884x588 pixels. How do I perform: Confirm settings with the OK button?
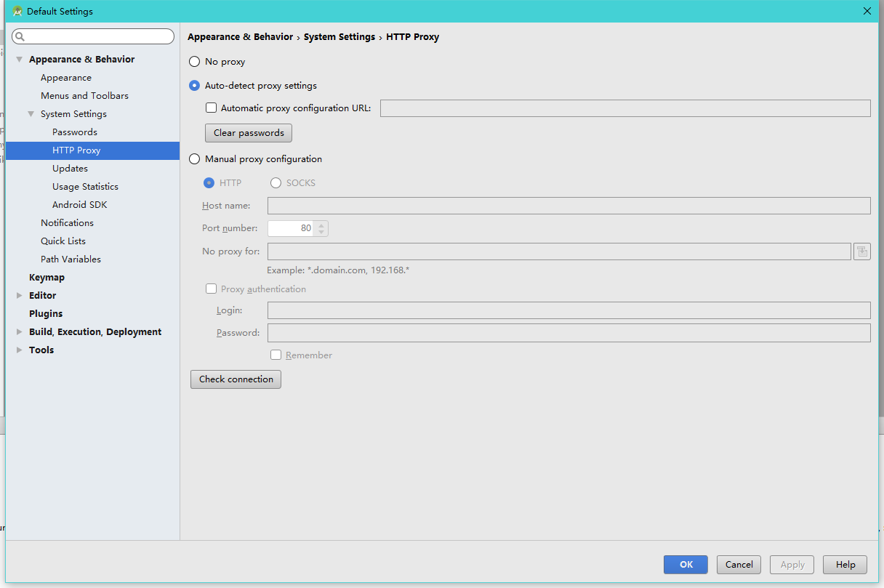[x=686, y=565]
